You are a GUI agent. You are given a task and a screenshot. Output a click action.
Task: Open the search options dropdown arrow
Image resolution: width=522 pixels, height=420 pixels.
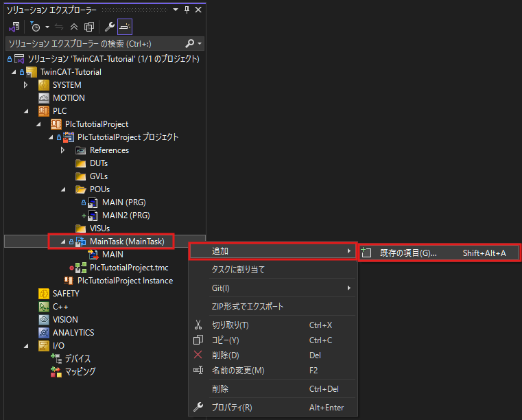point(200,44)
